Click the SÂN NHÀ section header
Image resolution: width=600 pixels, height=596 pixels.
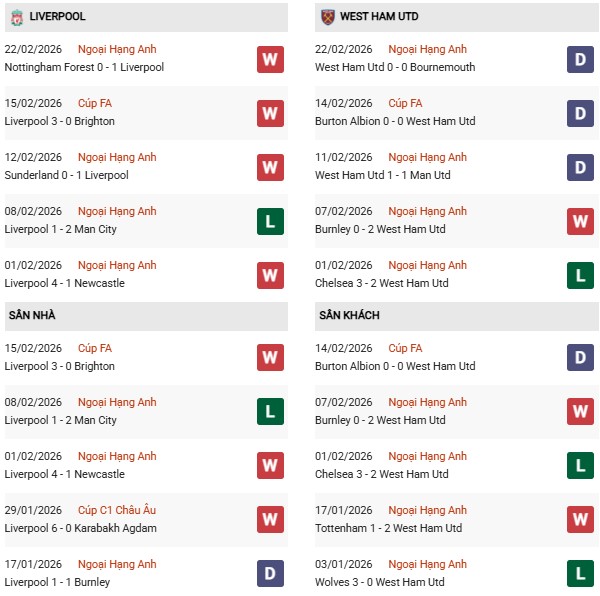pyautogui.click(x=32, y=315)
